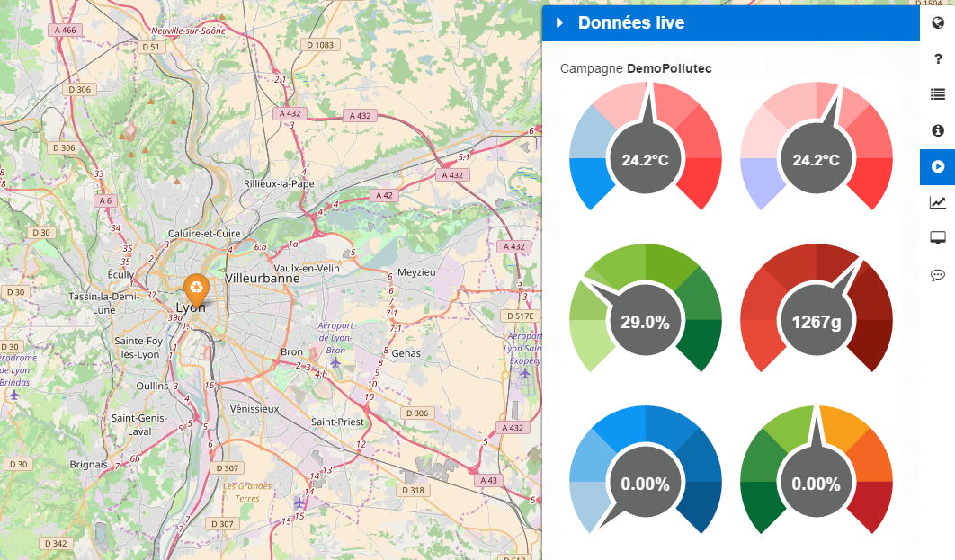Open the line chart icon in the sidebar

click(937, 202)
